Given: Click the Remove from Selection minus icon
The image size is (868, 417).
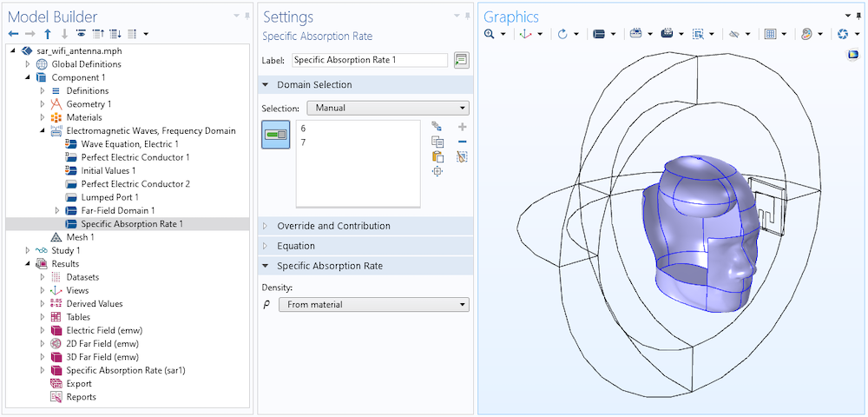Looking at the screenshot, I should tap(463, 142).
